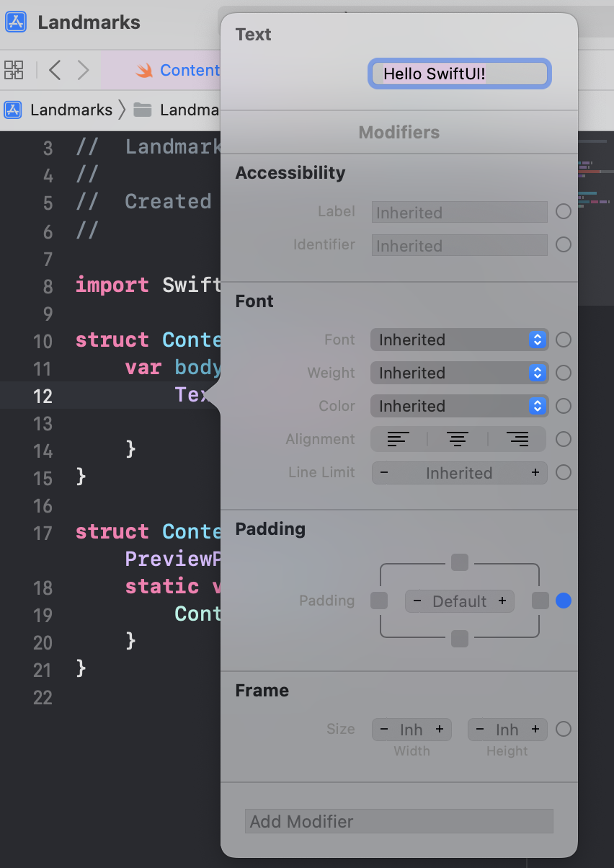Click the Accessibility Identifier input field
Image resolution: width=614 pixels, height=868 pixels.
(460, 245)
